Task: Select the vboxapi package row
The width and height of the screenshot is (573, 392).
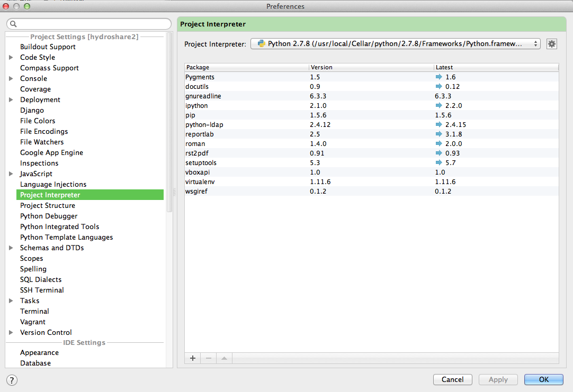Action: (372, 172)
